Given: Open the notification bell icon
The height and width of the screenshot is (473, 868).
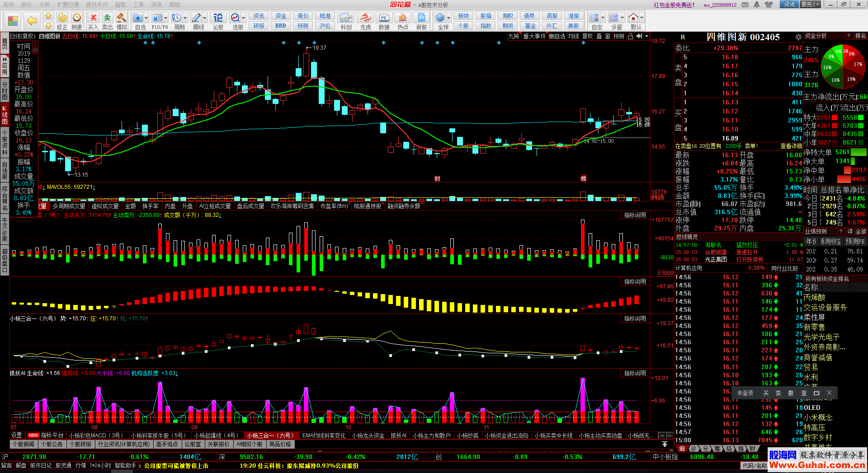Looking at the screenshot, I should 757,5.
